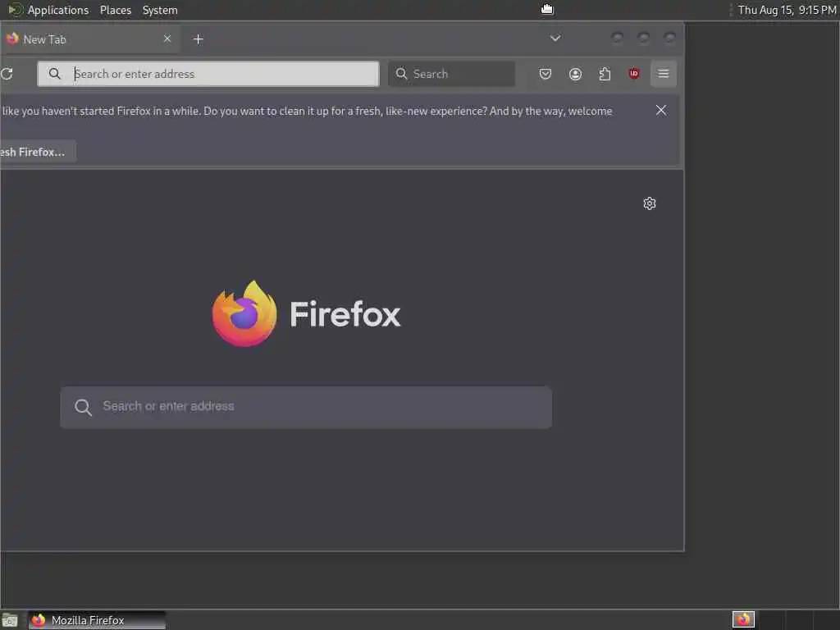The width and height of the screenshot is (840, 630).
Task: Open the uBlock Origin extension icon
Action: click(x=634, y=73)
